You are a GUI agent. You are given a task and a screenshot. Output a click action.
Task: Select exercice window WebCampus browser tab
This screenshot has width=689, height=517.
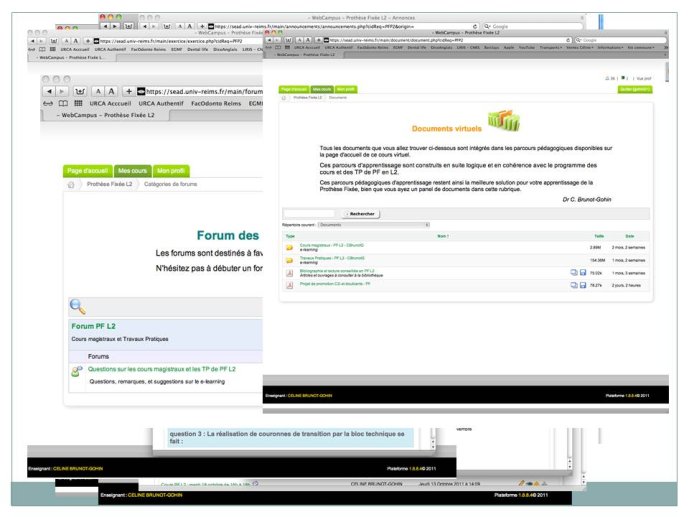(70, 58)
